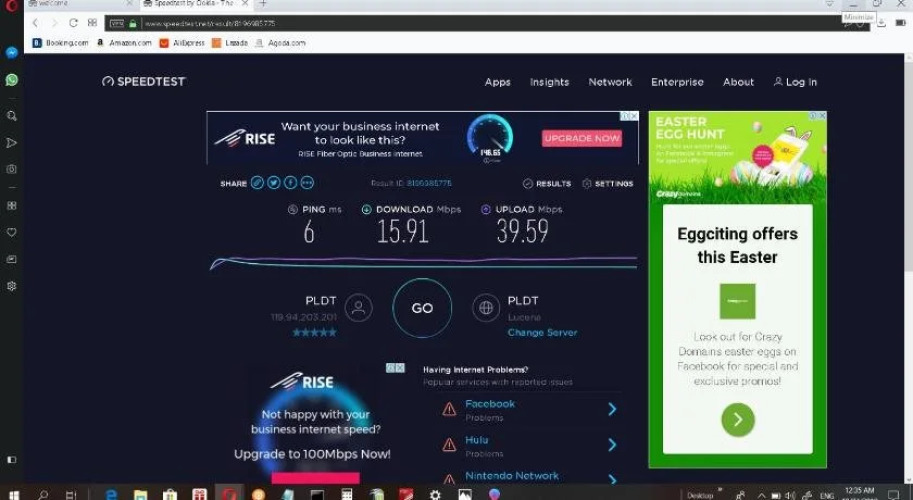
Task: Share result via Twitter icon
Action: point(273,183)
